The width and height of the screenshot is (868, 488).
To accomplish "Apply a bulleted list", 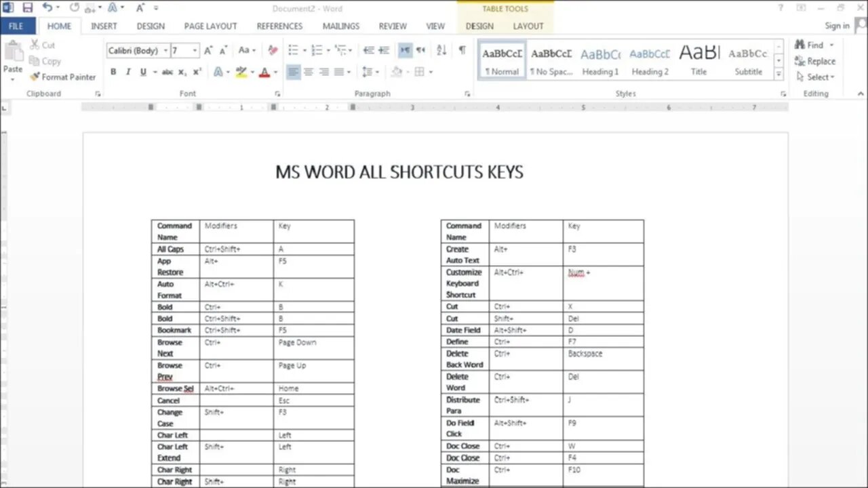I will [x=293, y=51].
